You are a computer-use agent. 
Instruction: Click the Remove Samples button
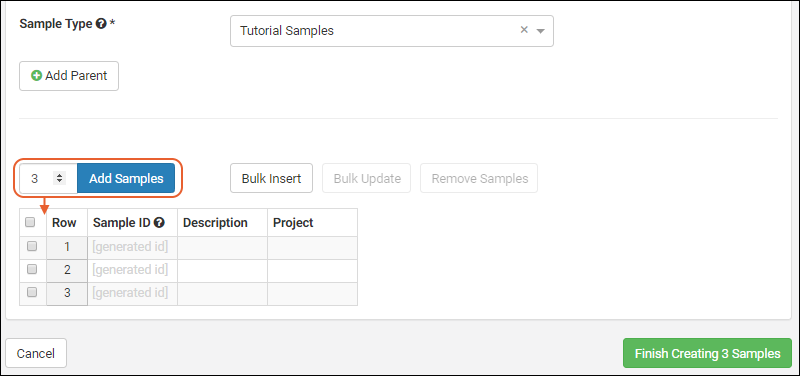point(480,179)
